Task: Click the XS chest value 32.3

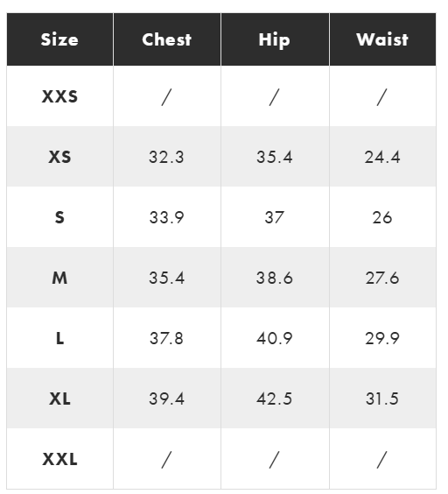Action: tap(166, 157)
